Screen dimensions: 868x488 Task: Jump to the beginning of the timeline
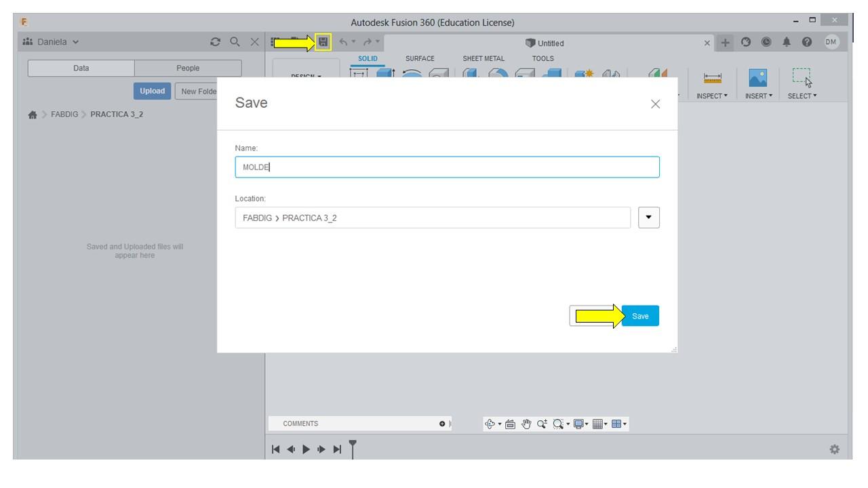click(x=275, y=449)
